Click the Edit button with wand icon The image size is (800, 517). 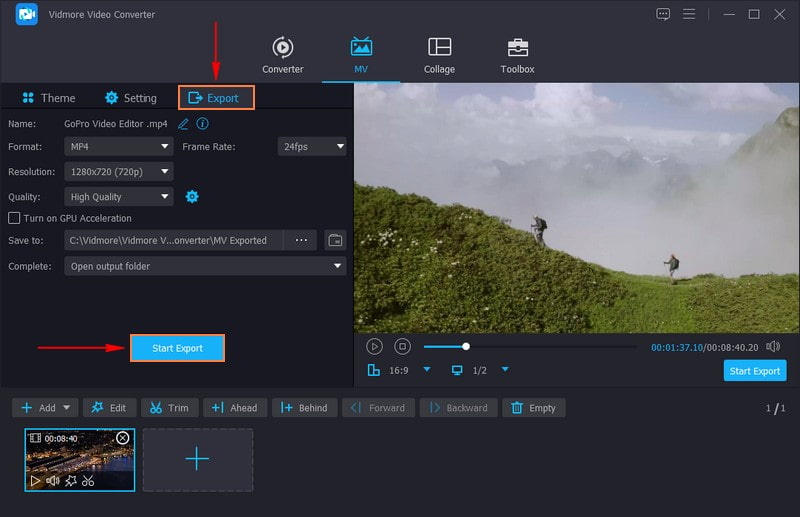110,408
